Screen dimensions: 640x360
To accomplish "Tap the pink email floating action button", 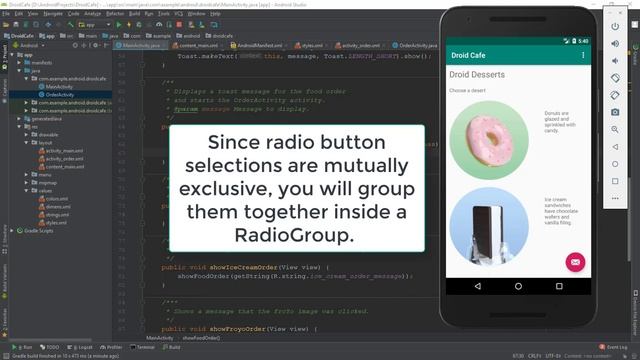I will point(575,262).
